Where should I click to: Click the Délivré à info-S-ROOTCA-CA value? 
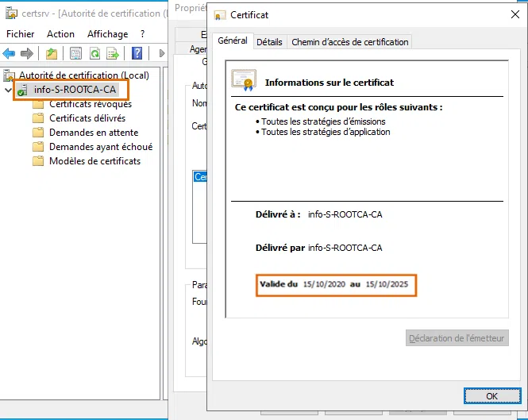pos(345,214)
